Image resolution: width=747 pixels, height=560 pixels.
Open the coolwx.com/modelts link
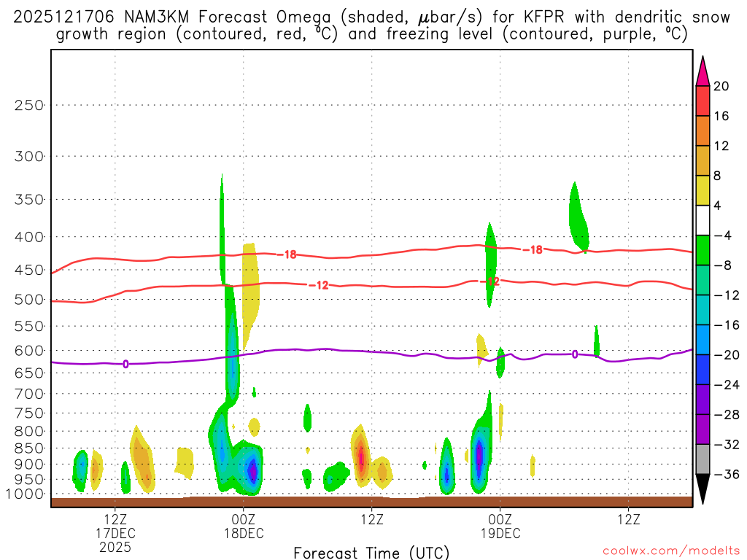point(671,551)
